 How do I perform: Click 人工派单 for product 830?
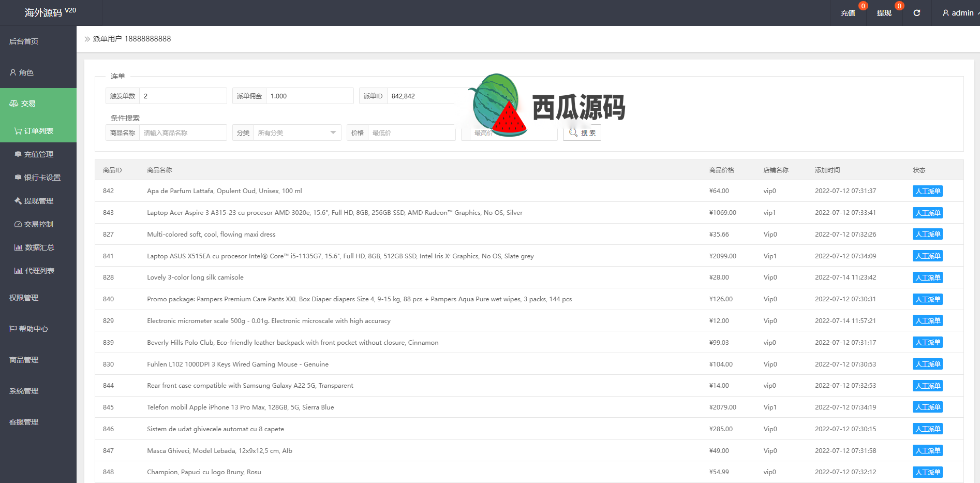click(x=927, y=364)
